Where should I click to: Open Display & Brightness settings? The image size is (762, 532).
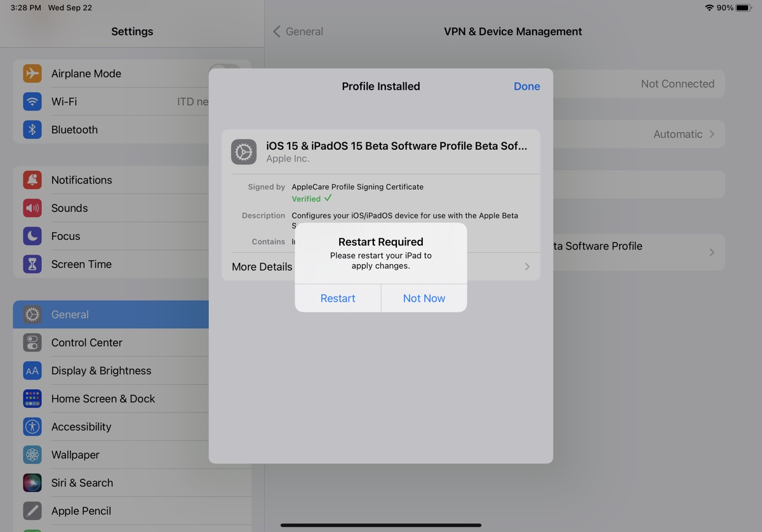coord(132,370)
